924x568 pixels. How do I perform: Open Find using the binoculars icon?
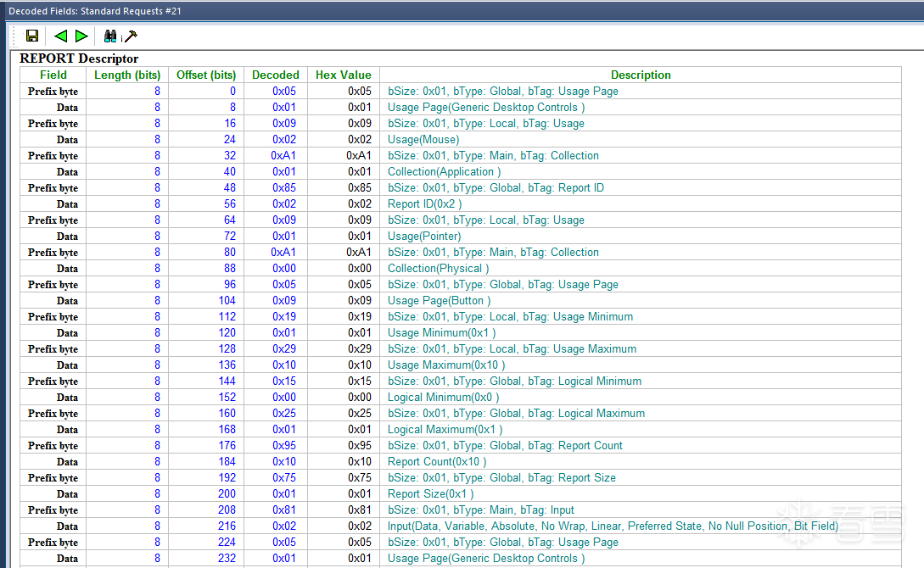tap(109, 36)
